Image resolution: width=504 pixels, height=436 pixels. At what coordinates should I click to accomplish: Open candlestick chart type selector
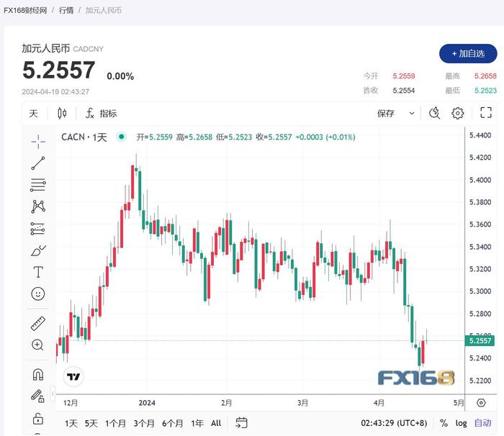62,113
